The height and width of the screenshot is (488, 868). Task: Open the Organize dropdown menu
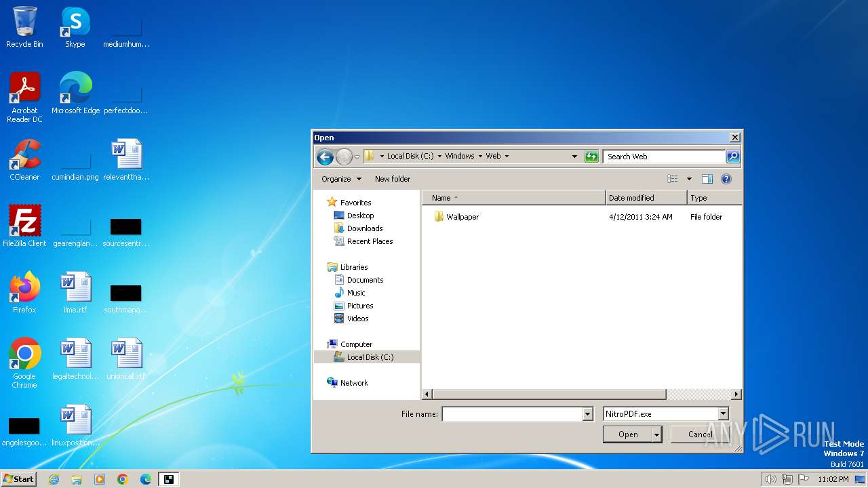pyautogui.click(x=341, y=179)
